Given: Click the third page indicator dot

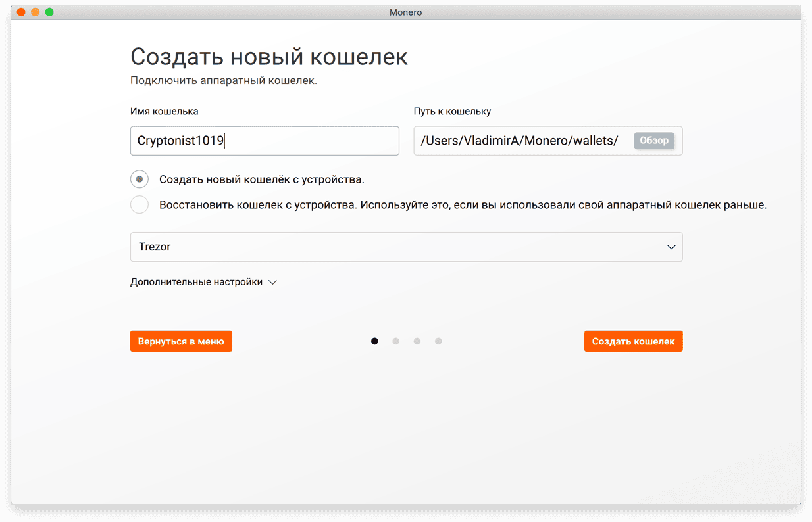Looking at the screenshot, I should (417, 341).
